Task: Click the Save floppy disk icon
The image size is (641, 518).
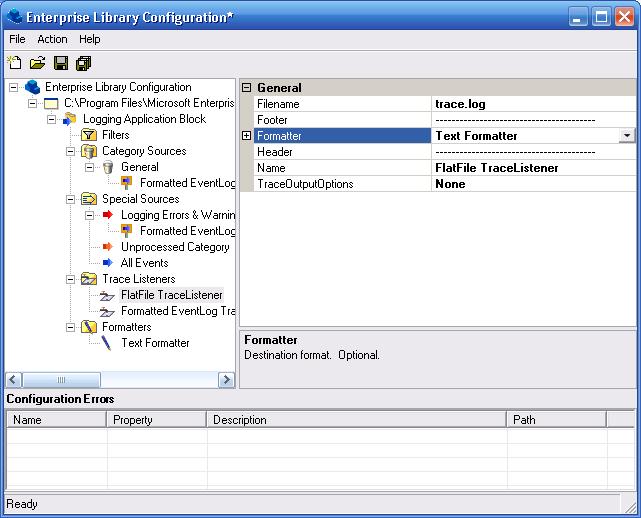Action: pyautogui.click(x=61, y=63)
